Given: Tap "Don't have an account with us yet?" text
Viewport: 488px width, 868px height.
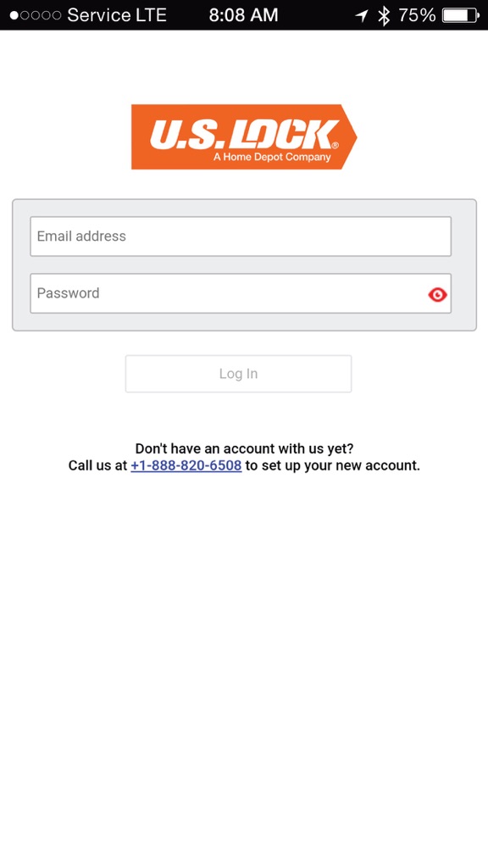Looking at the screenshot, I should 244,448.
